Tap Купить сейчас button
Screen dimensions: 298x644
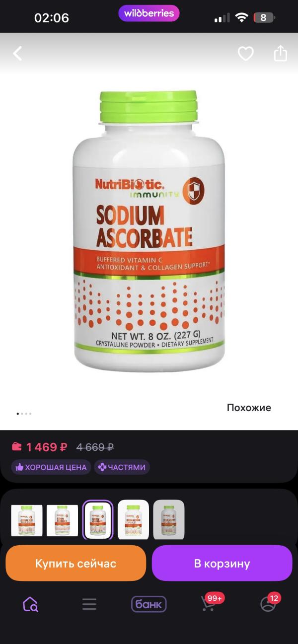pos(75,563)
